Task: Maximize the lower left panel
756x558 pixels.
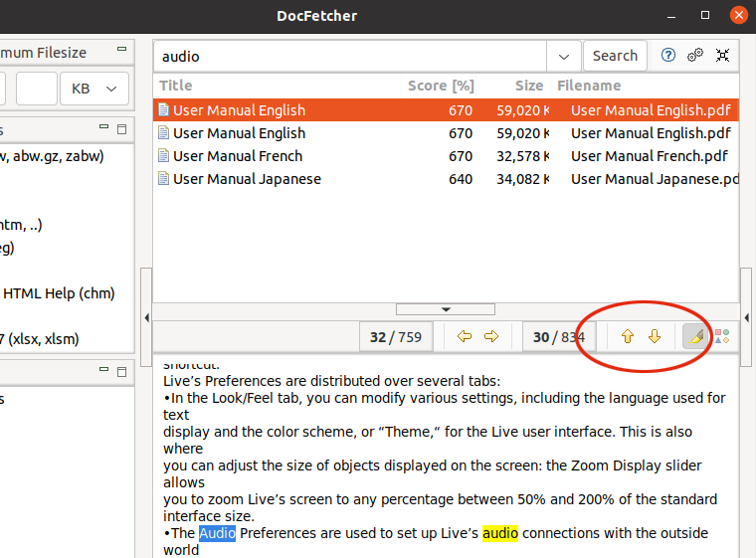Action: click(122, 371)
